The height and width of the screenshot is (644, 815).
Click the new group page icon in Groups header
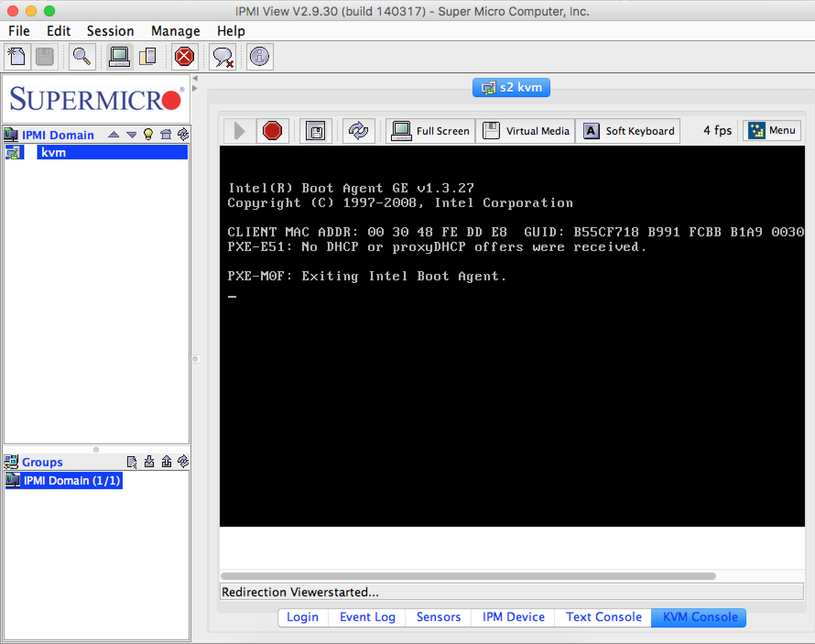click(132, 462)
